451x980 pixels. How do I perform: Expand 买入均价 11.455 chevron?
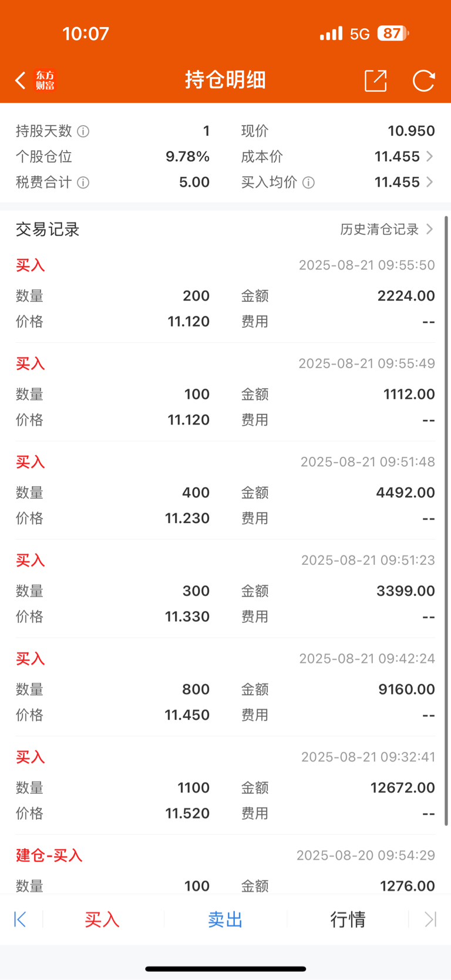[x=430, y=182]
